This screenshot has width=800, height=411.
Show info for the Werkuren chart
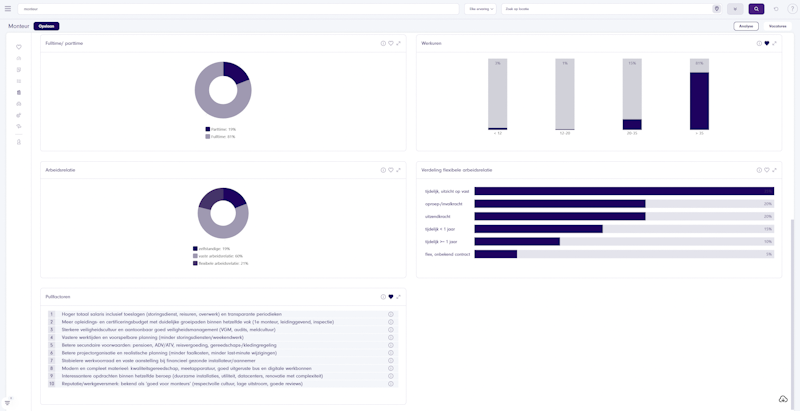point(759,43)
